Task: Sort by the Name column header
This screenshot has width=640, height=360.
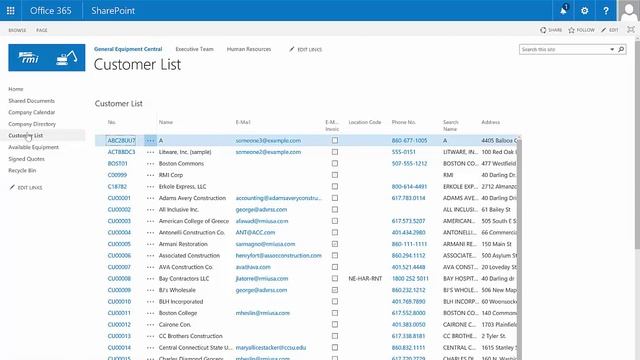Action: coord(166,122)
